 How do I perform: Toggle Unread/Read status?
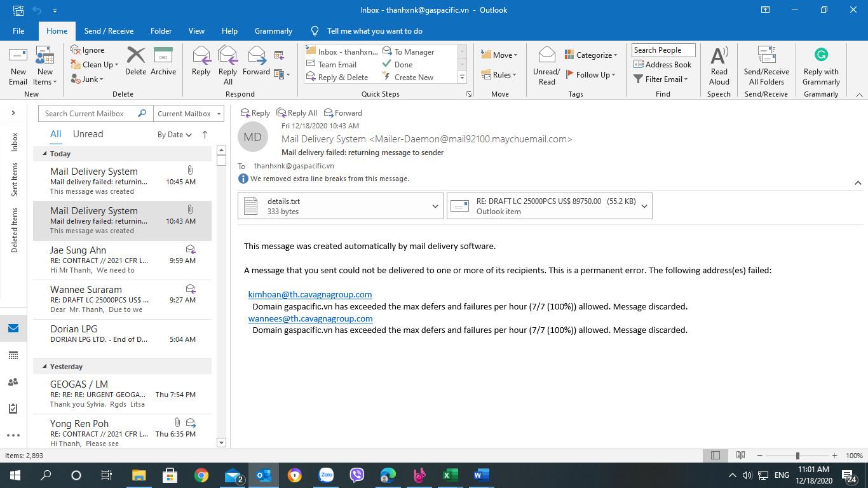546,66
